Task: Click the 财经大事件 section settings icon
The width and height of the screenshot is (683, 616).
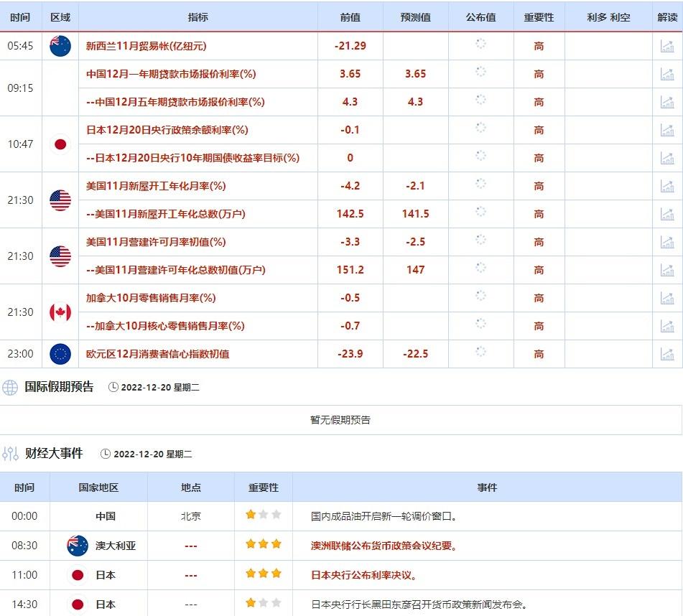Action: pos(10,454)
